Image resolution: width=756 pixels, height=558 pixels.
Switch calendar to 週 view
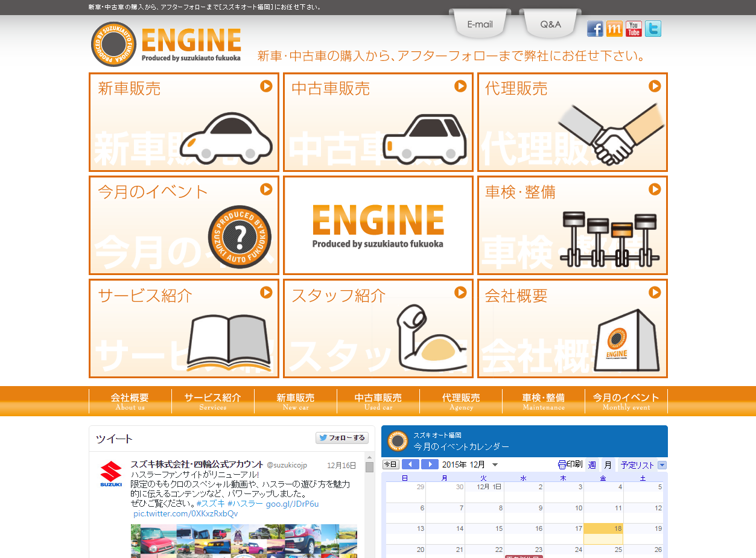click(x=592, y=465)
